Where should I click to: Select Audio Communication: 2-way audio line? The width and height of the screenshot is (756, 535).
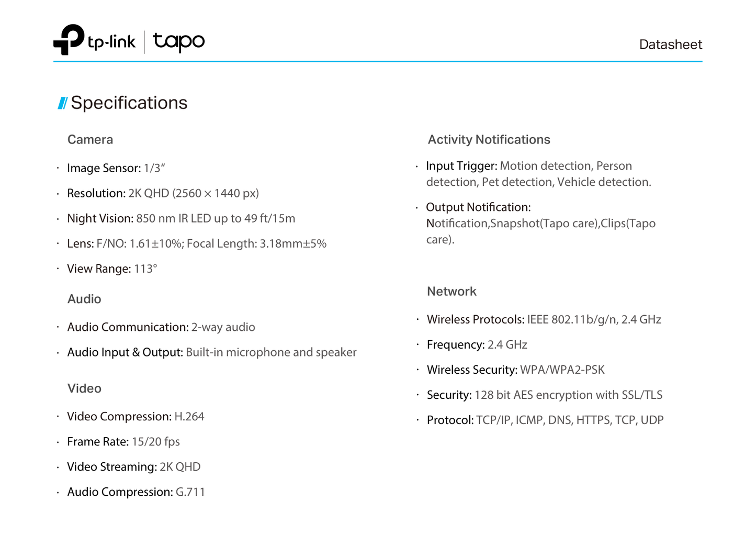point(161,327)
